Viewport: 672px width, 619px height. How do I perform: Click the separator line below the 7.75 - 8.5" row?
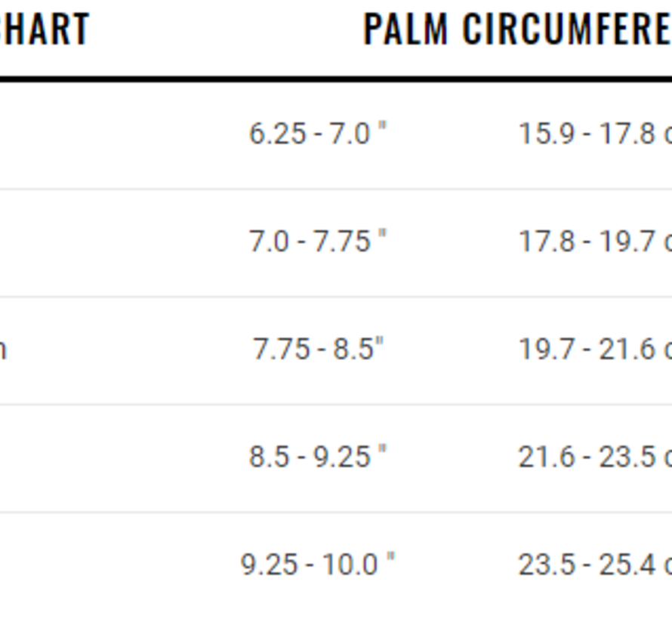[x=336, y=404]
